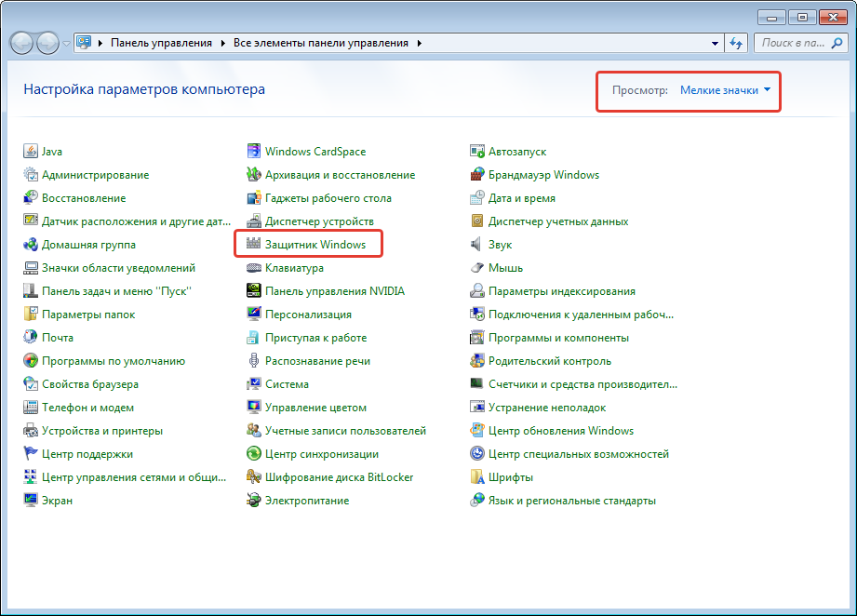Click the Forward navigation button
The image size is (857, 616).
(48, 43)
